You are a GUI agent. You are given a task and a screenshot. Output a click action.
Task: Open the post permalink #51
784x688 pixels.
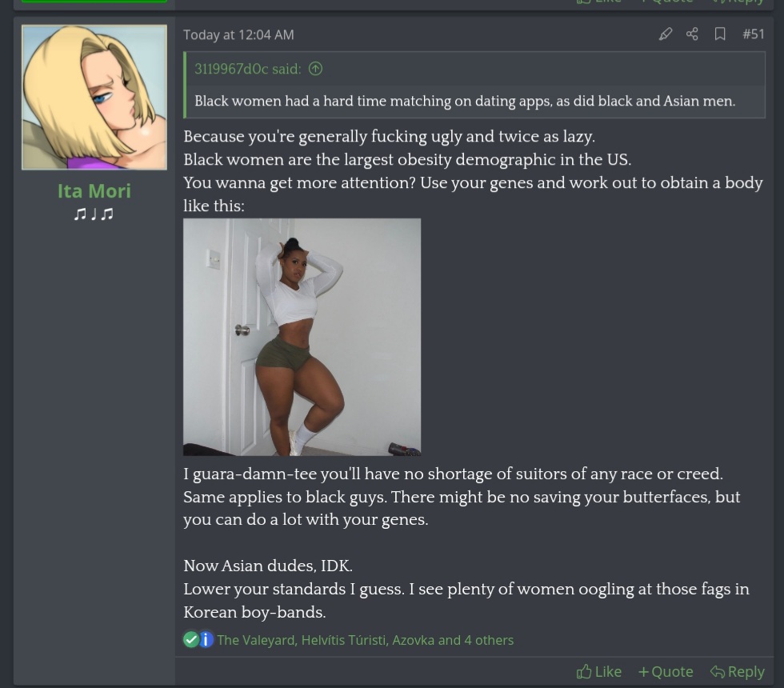coord(753,34)
